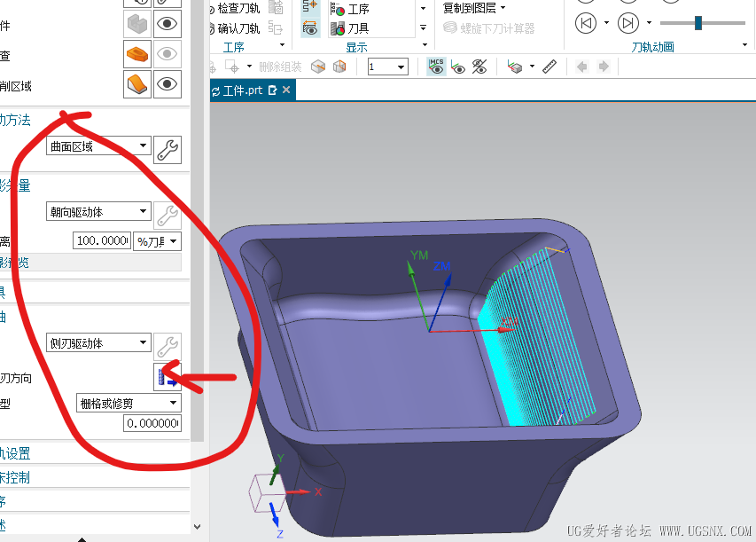Toggle display of the cut area
Image resolution: width=756 pixels, height=542 pixels.
(167, 83)
